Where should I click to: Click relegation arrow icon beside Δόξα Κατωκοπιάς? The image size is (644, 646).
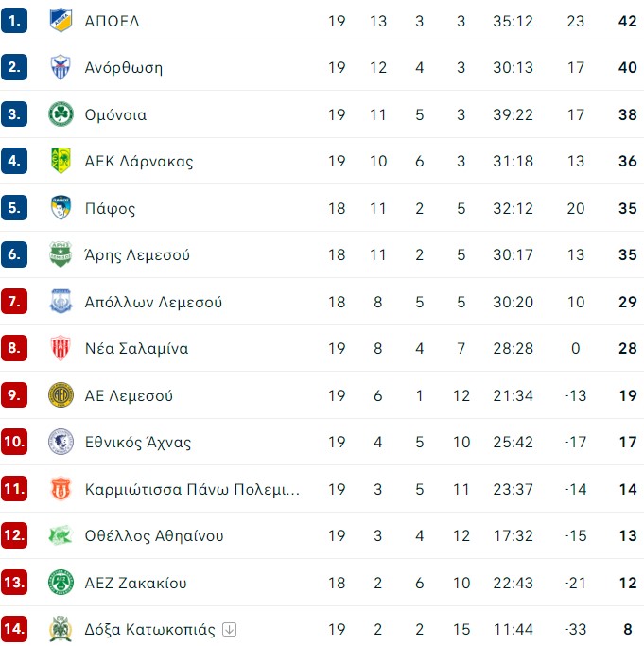tap(230, 629)
